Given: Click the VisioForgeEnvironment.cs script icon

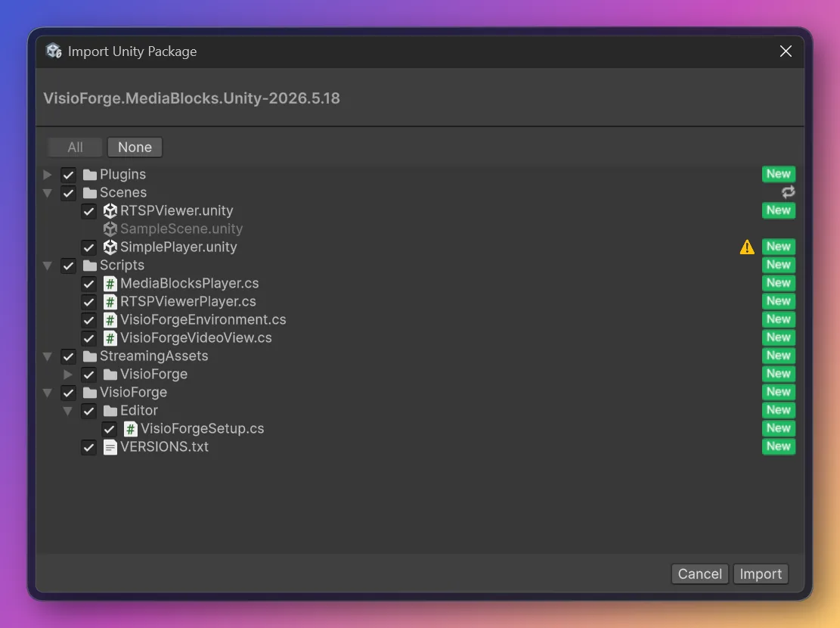Looking at the screenshot, I should pos(110,320).
